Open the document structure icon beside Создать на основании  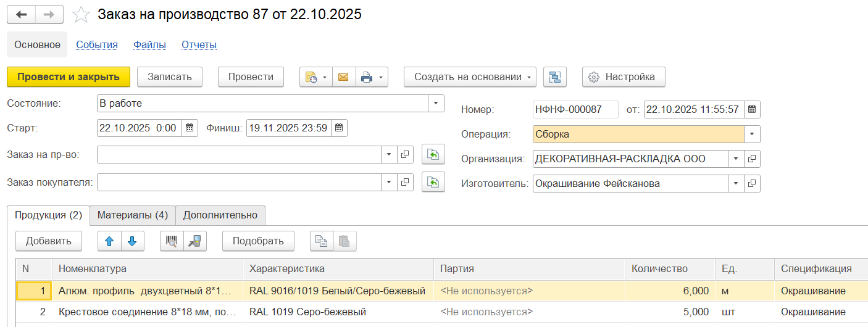pyautogui.click(x=555, y=77)
